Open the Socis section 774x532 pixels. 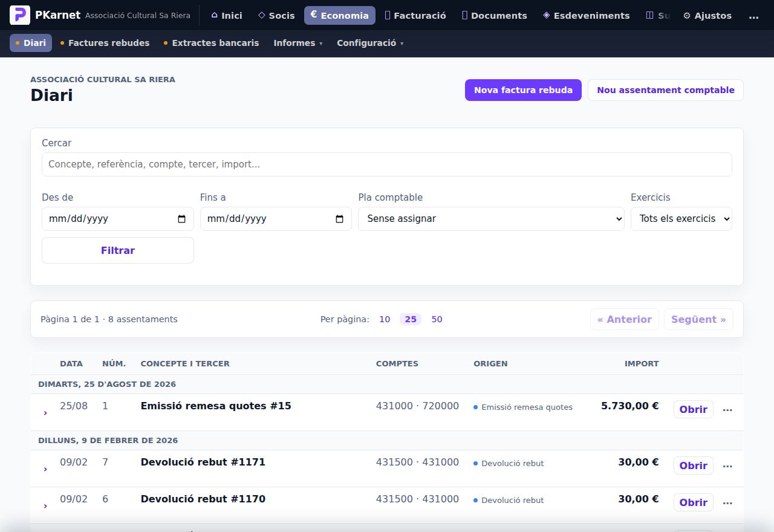coord(276,16)
